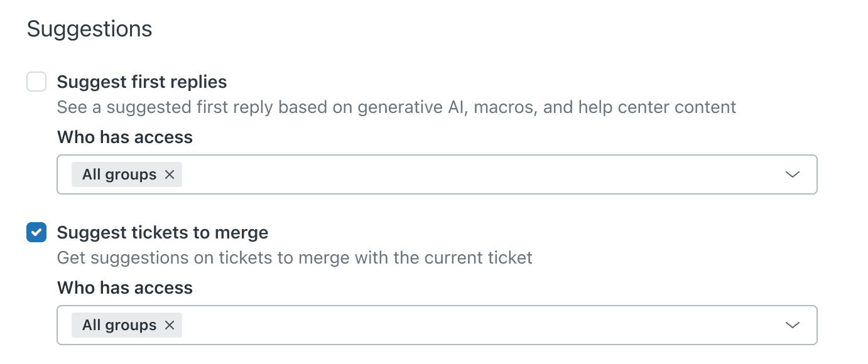868x364 pixels.
Task: Remove the All groups tag under Suggest tickets to merge
Action: tap(169, 325)
